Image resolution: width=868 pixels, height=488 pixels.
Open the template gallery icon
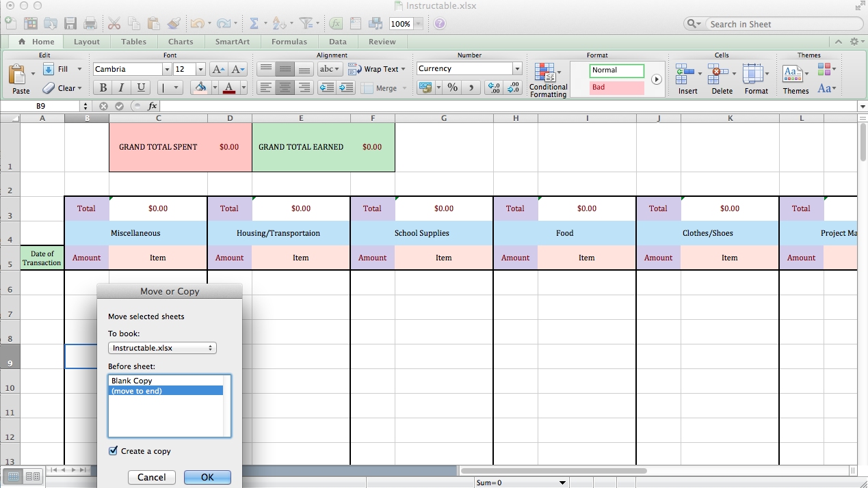click(31, 23)
